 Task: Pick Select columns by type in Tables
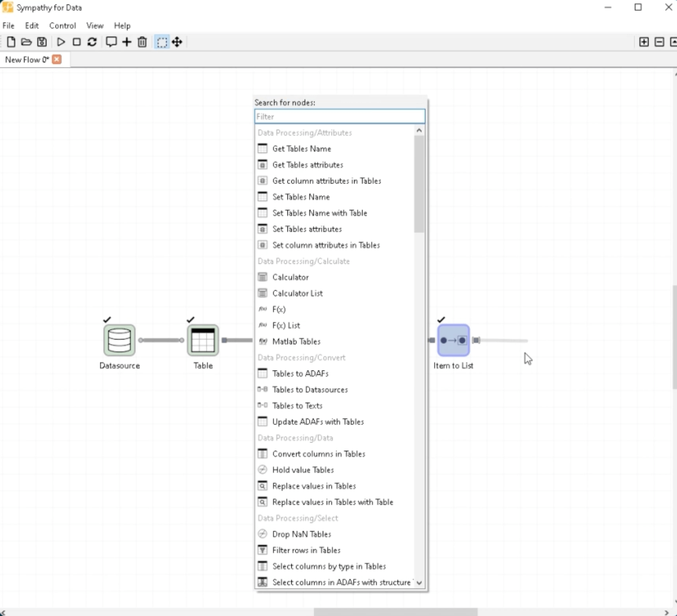click(x=335, y=566)
